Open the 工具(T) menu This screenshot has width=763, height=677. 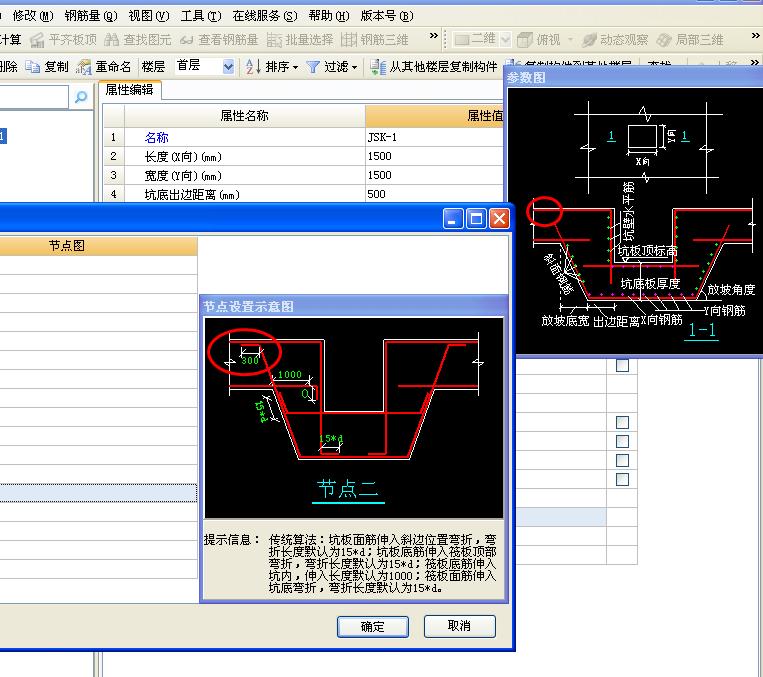pos(200,16)
